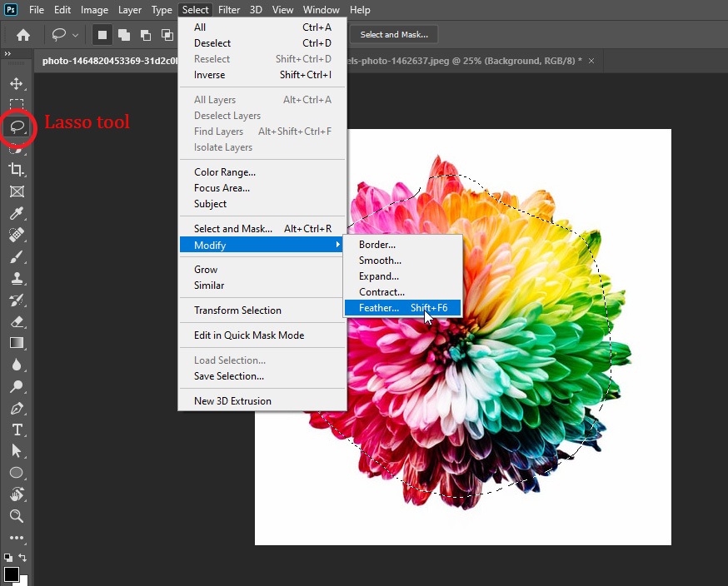Choose Inverse in Select menu

coord(262,75)
